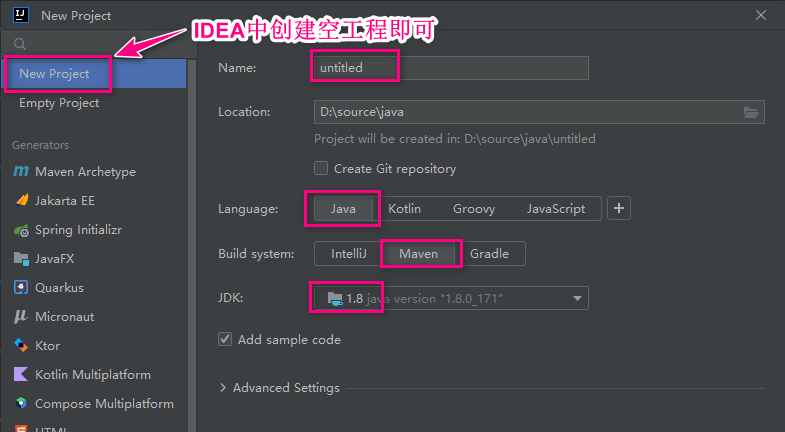This screenshot has height=432, width=785.
Task: Select Groovy as the language
Action: point(474,209)
